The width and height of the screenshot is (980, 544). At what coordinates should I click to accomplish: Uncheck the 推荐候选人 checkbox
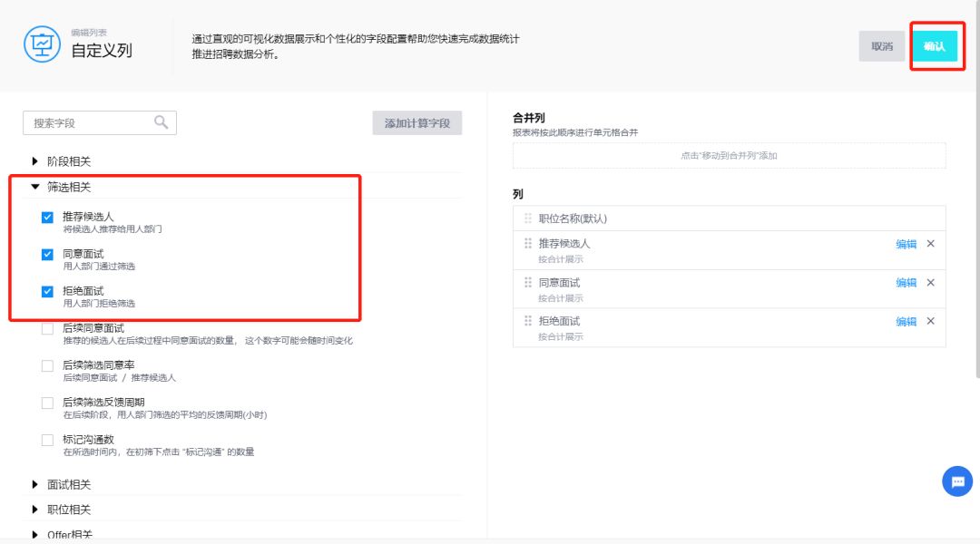point(47,218)
